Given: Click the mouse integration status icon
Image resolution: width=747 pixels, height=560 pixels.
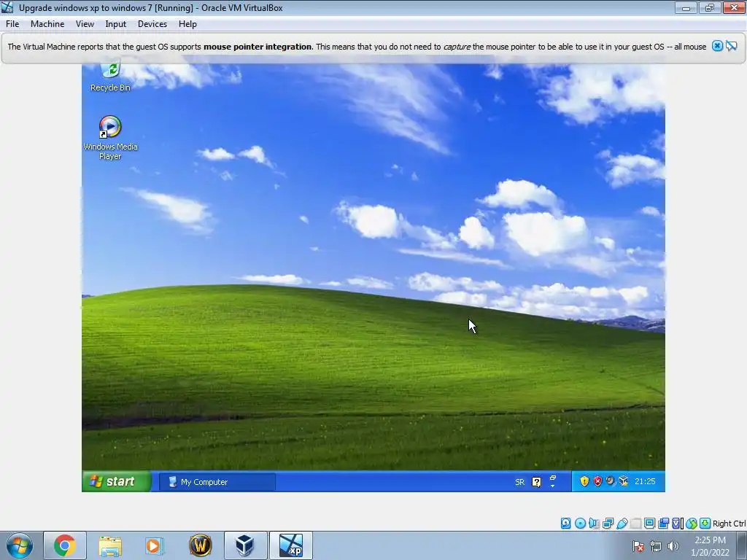Looking at the screenshot, I should (692, 524).
